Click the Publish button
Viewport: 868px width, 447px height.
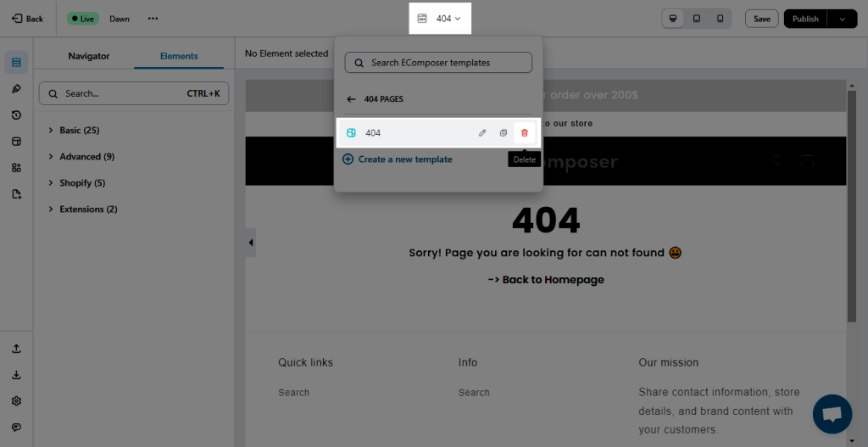(805, 19)
